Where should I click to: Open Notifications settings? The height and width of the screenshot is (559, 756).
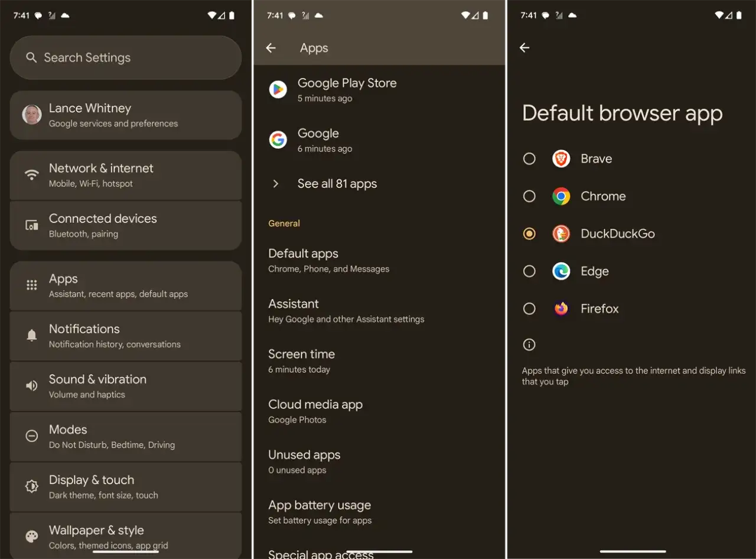point(126,336)
